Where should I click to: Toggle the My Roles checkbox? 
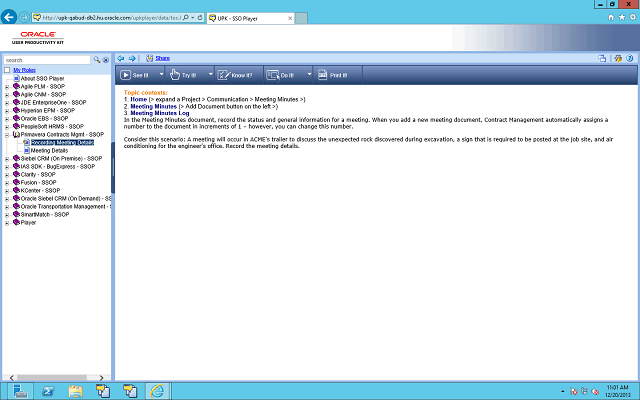click(7, 70)
